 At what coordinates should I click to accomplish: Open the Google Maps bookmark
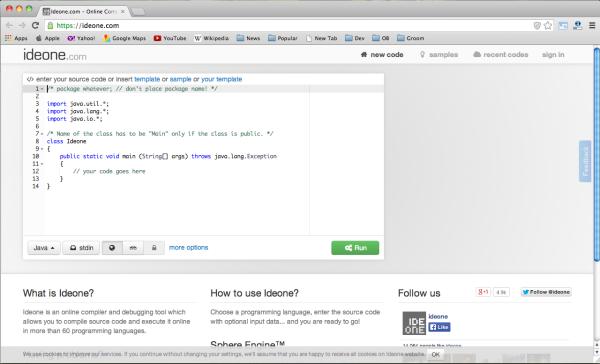point(125,38)
